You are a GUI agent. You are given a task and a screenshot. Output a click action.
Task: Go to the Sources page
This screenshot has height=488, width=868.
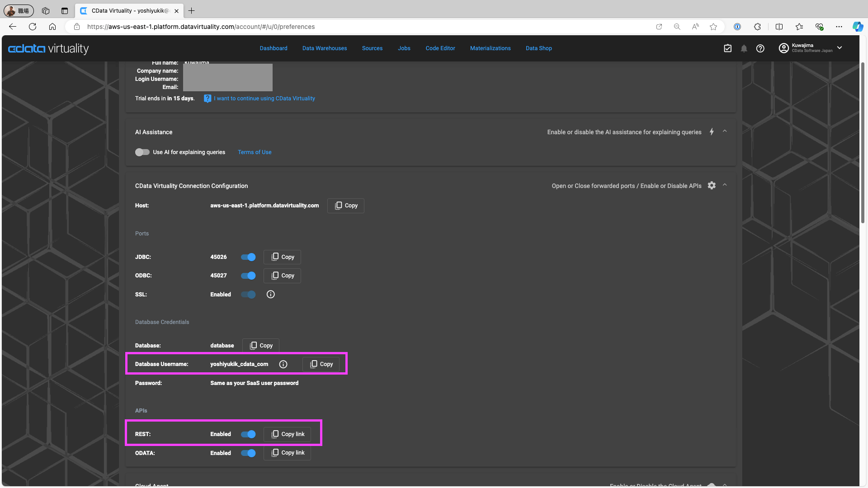(372, 48)
